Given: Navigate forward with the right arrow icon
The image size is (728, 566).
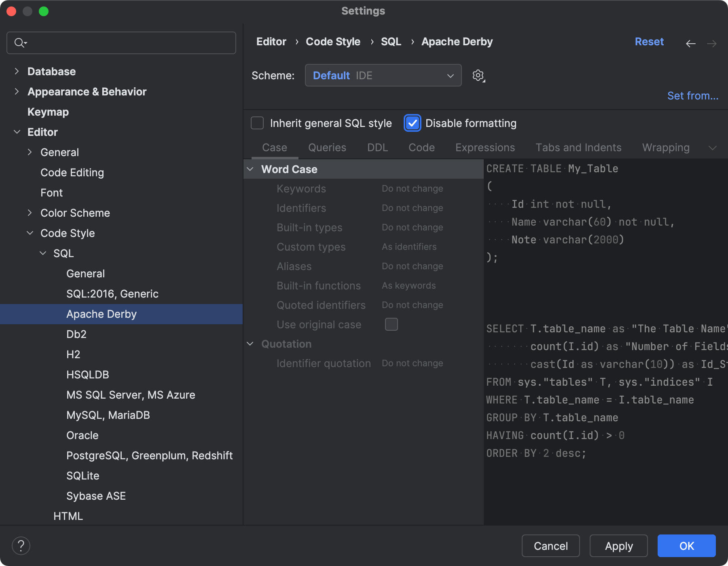Looking at the screenshot, I should tap(712, 43).
